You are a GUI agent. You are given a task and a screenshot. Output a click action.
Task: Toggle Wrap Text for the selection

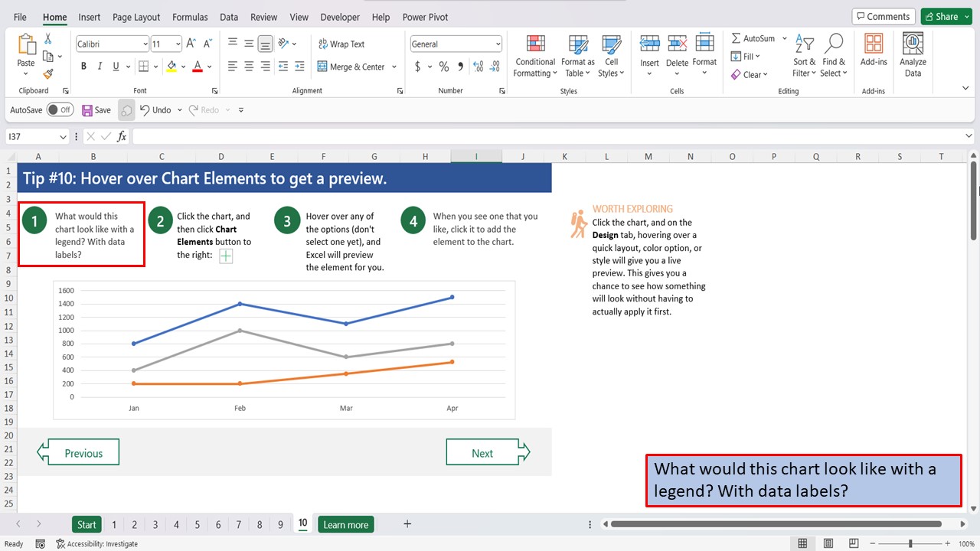coord(341,44)
